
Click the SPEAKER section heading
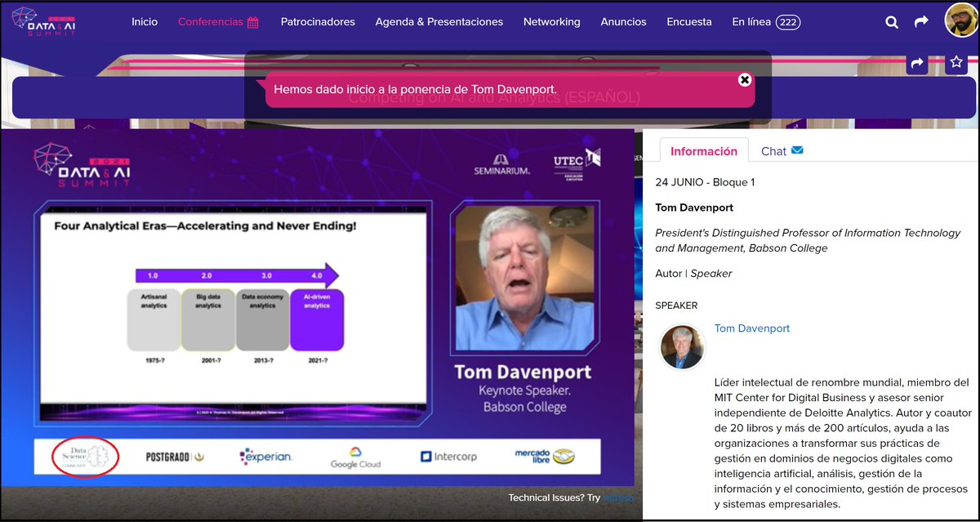tap(676, 306)
